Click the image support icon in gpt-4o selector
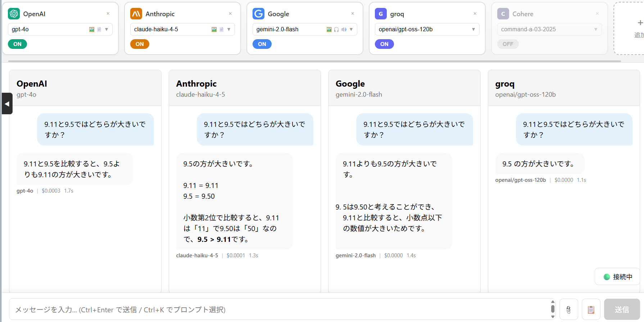 click(92, 29)
